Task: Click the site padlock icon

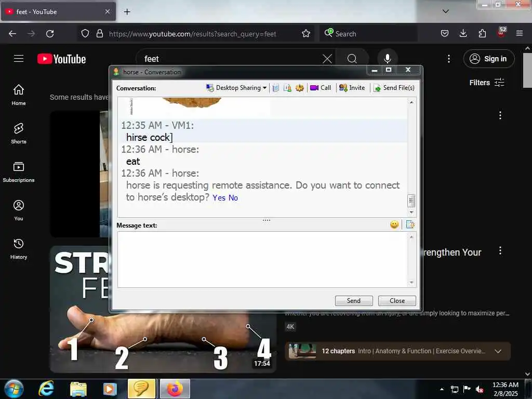Action: (100, 34)
